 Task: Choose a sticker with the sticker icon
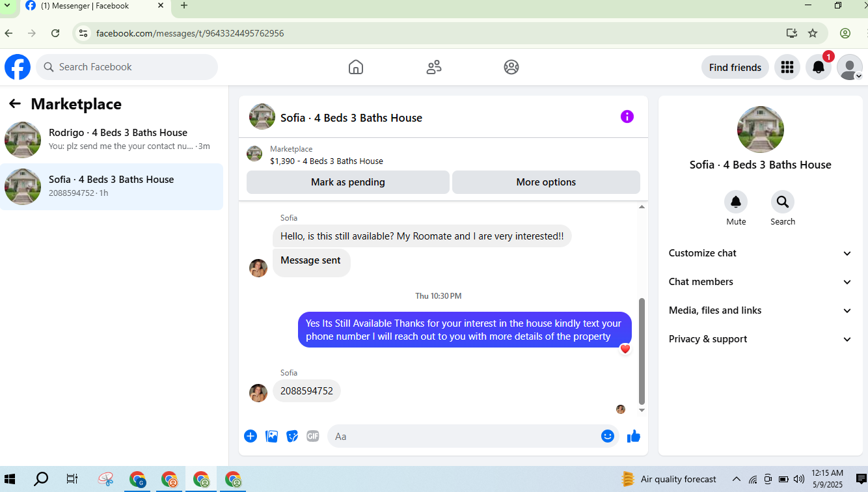293,436
